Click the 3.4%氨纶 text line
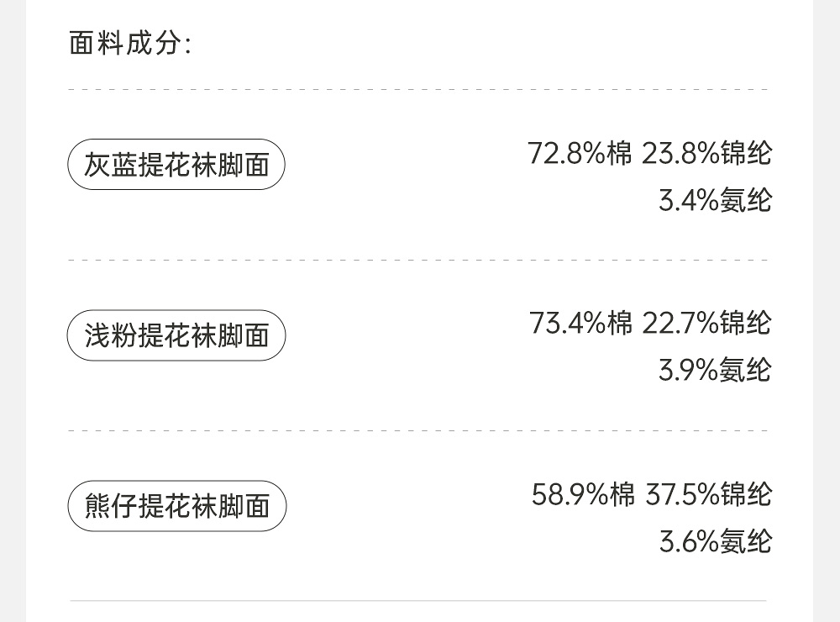The image size is (840, 622). [715, 201]
